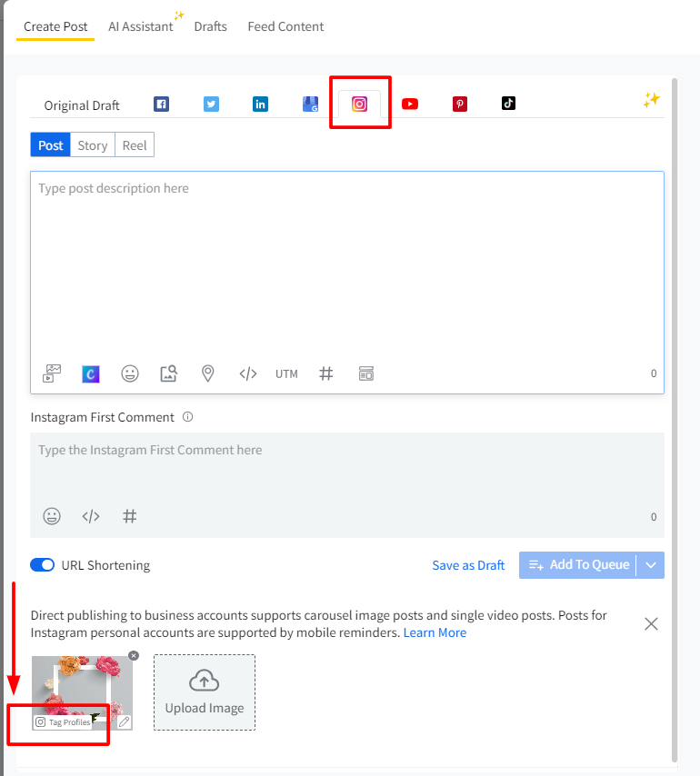Screen dimensions: 700x776
Task: Select the Facebook network icon tab
Action: (x=161, y=104)
